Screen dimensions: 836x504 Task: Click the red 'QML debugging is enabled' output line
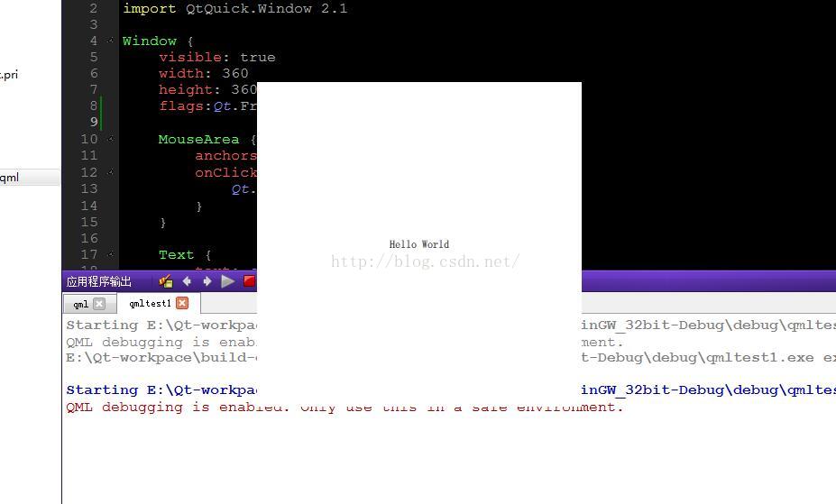pos(345,407)
